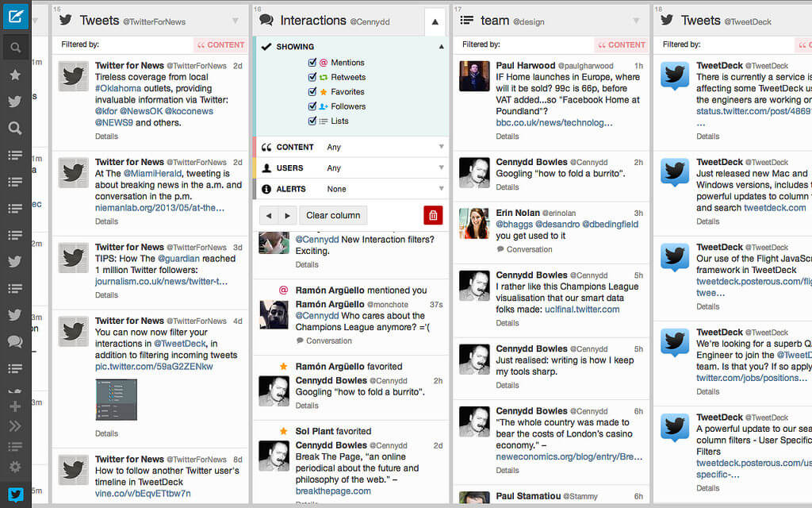Open the @NEWS9 mention link
Screen dimensions: 812x508
click(114, 123)
